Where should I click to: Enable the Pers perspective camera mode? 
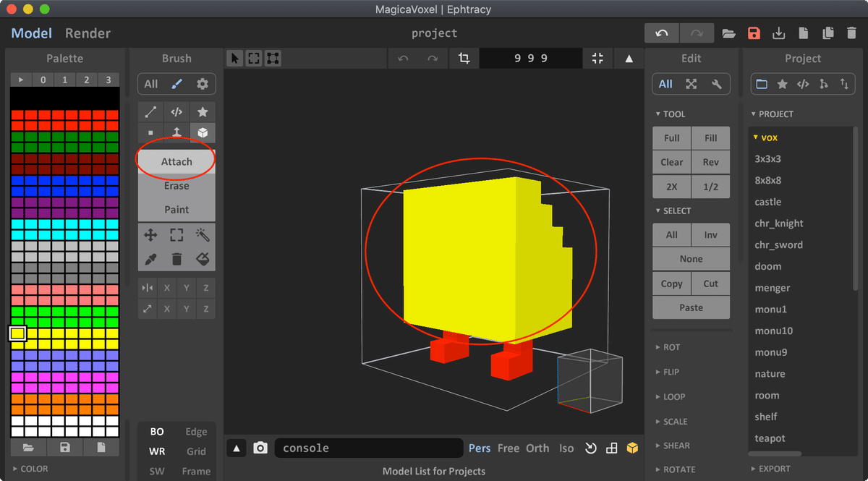tap(480, 448)
